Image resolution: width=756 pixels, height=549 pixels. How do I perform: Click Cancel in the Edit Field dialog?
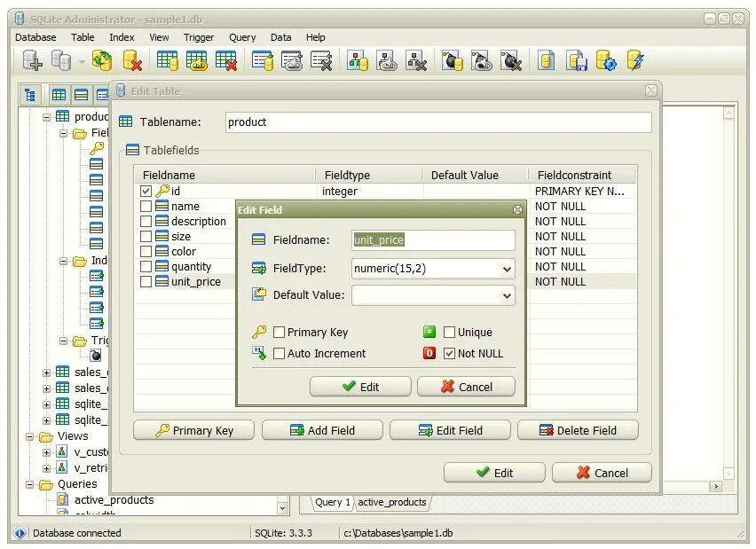(466, 387)
